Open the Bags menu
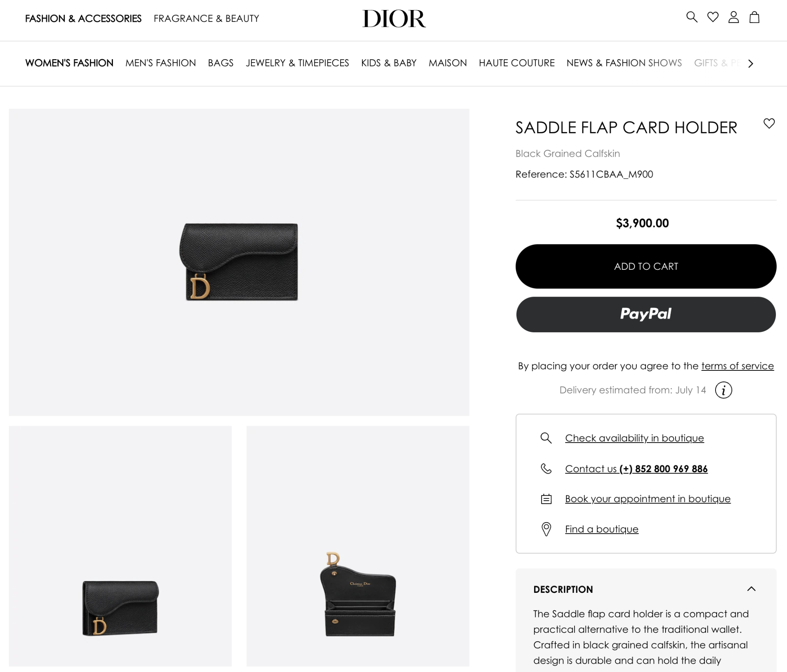 (x=221, y=63)
